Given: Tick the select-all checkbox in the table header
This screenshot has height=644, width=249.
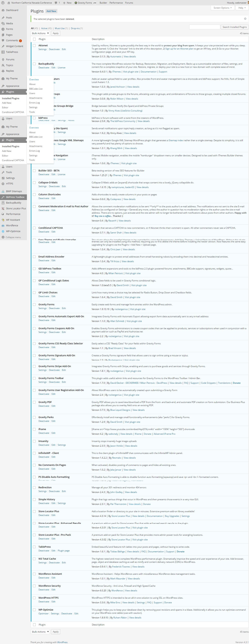Looking at the screenshot, I should coord(34,39).
